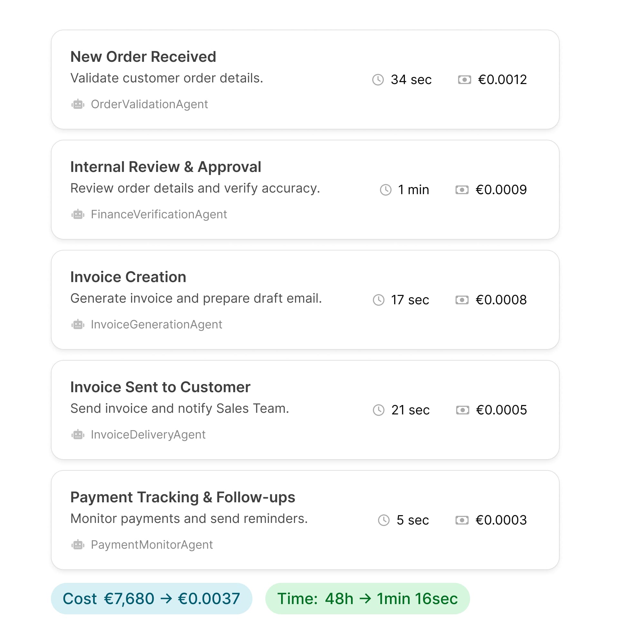Click the InvoiceDeliveryAgent agent name

click(148, 435)
